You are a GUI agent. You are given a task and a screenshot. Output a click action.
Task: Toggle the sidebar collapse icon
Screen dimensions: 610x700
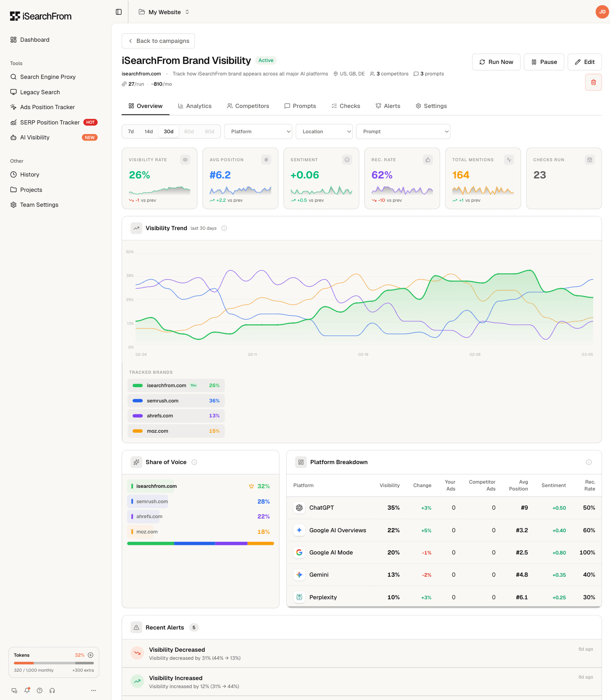pyautogui.click(x=119, y=12)
